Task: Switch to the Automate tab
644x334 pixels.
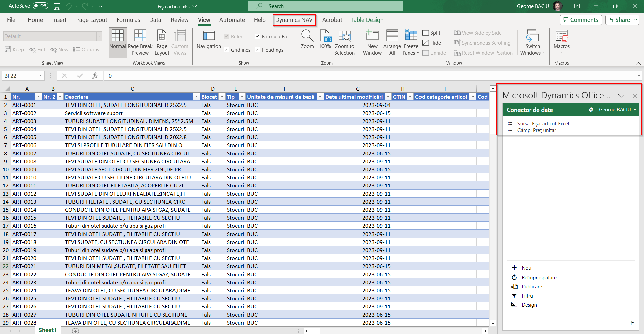Action: point(232,20)
